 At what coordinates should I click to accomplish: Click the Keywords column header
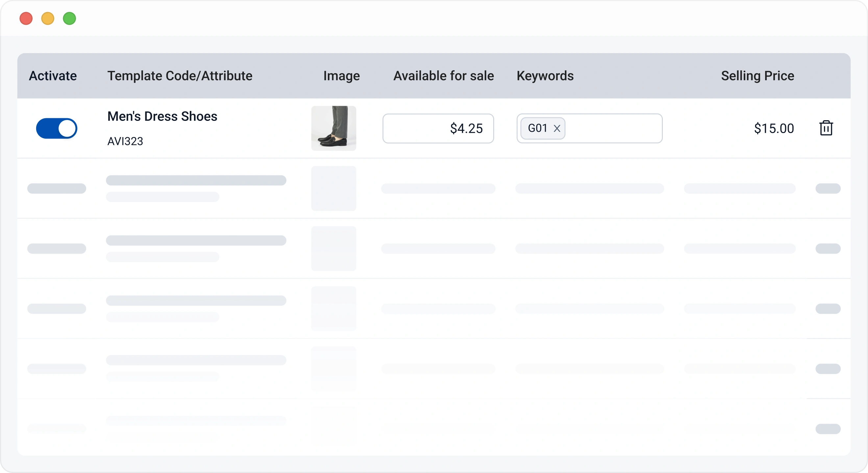click(x=545, y=76)
